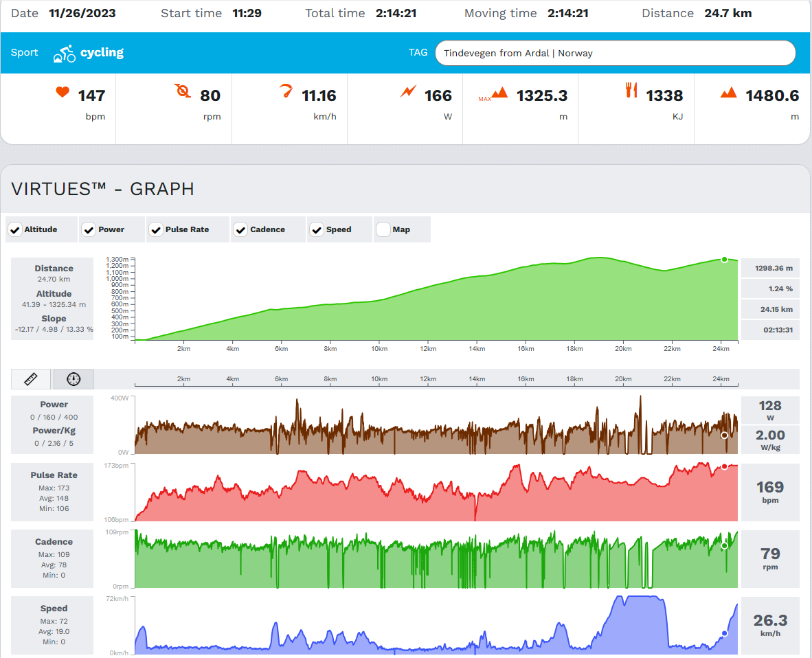The image size is (812, 658).
Task: Click the power lightning bolt icon
Action: tap(409, 91)
